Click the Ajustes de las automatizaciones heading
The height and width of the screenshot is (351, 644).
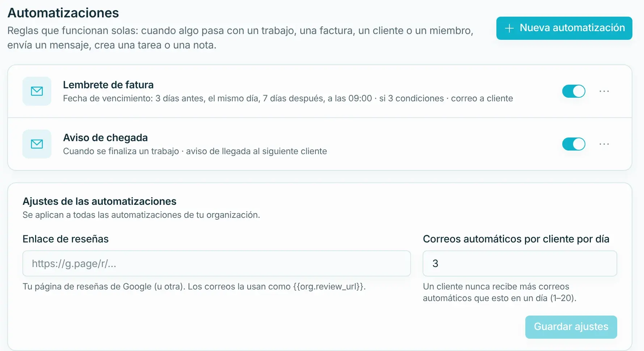[x=99, y=201]
